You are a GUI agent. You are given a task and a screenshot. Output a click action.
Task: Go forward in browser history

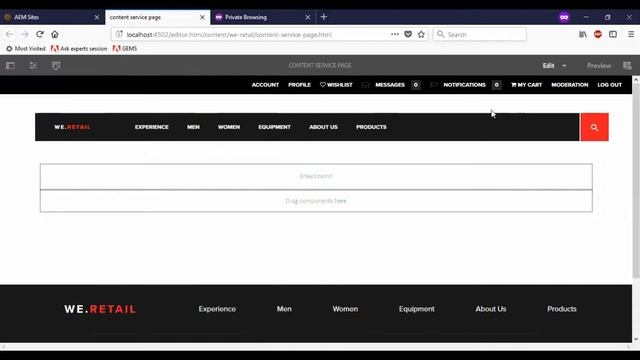(x=24, y=34)
